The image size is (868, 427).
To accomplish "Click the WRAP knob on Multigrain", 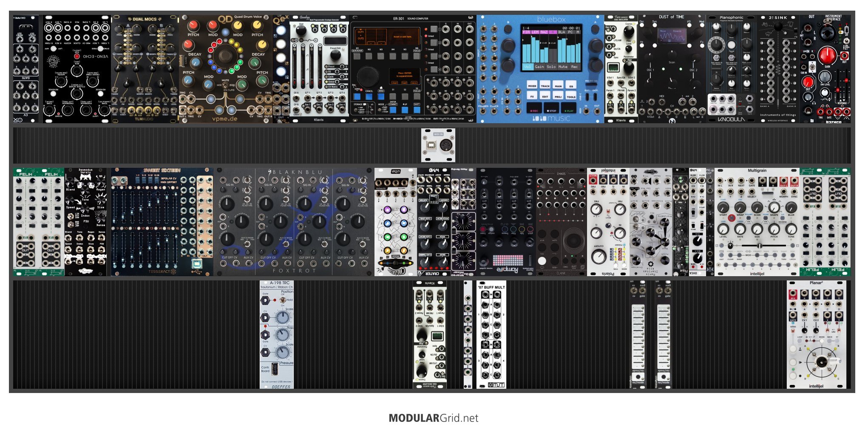I will click(740, 207).
